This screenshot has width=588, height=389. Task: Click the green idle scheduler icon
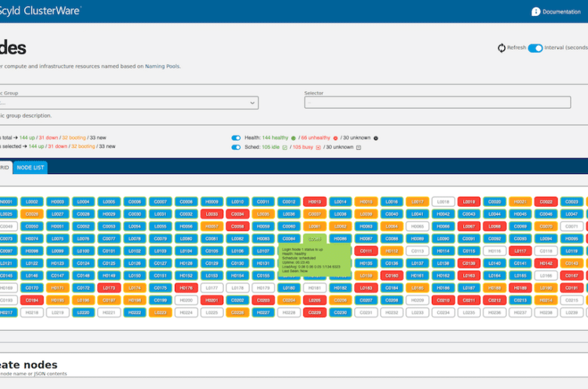285,148
